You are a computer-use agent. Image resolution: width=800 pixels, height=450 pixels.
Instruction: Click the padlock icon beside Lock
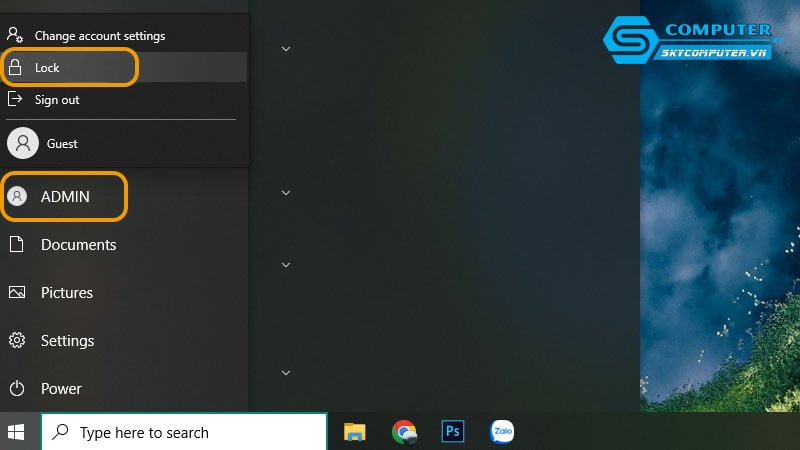pos(15,67)
